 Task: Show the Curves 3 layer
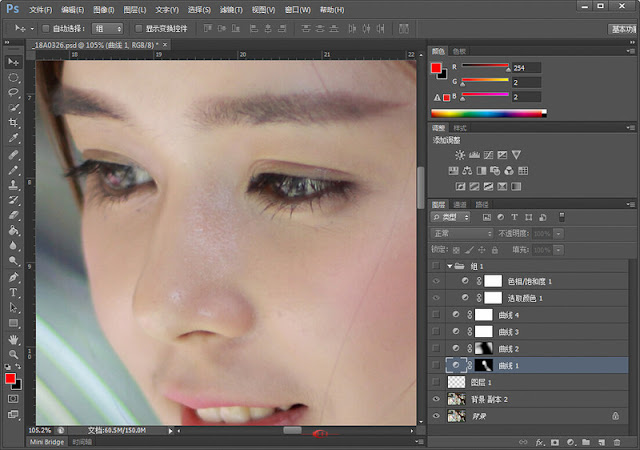[x=436, y=332]
